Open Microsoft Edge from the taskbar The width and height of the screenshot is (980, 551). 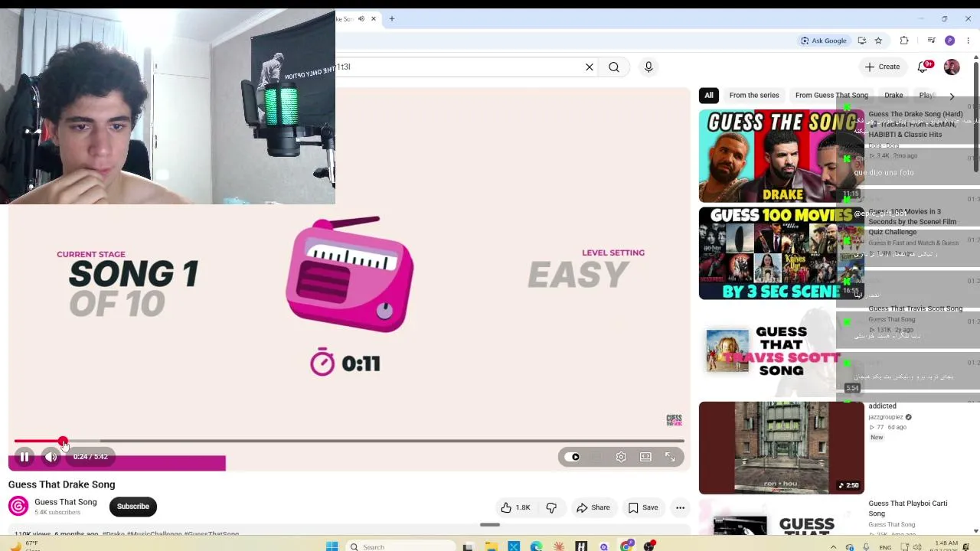536,546
